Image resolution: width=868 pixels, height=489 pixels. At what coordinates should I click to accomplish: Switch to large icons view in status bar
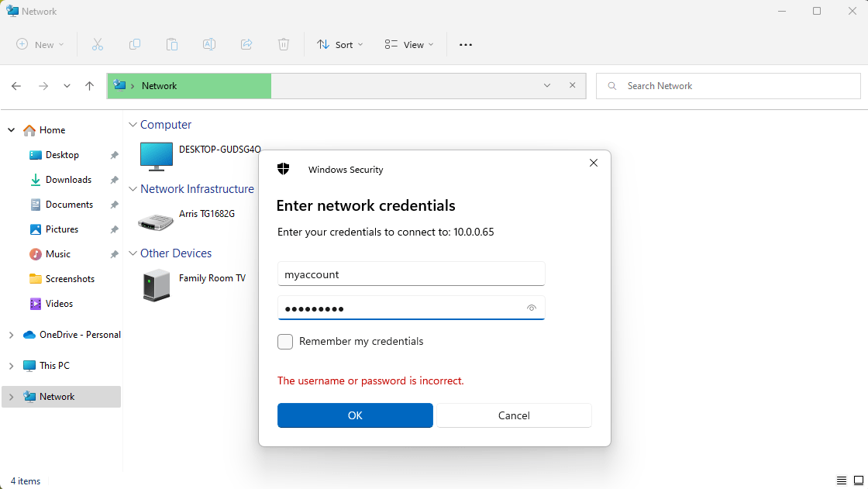point(859,480)
